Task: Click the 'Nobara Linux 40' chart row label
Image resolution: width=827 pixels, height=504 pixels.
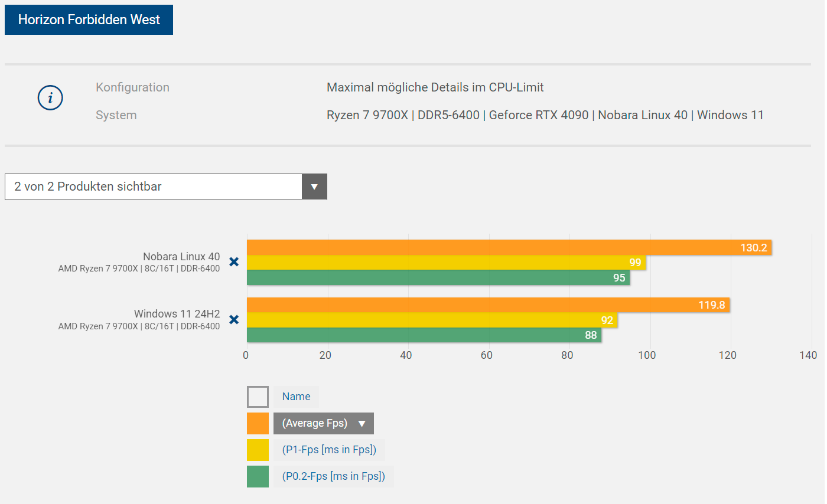Action: (181, 257)
